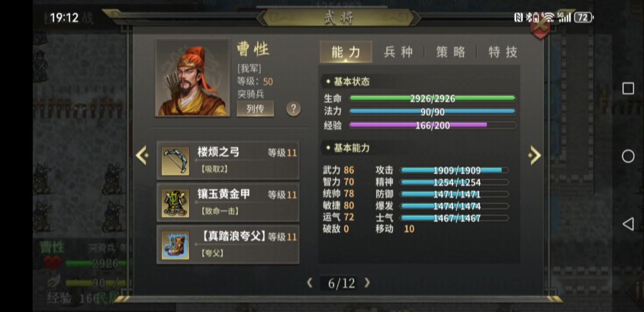Select the 能力 tab
This screenshot has height=312, width=644.
click(346, 52)
